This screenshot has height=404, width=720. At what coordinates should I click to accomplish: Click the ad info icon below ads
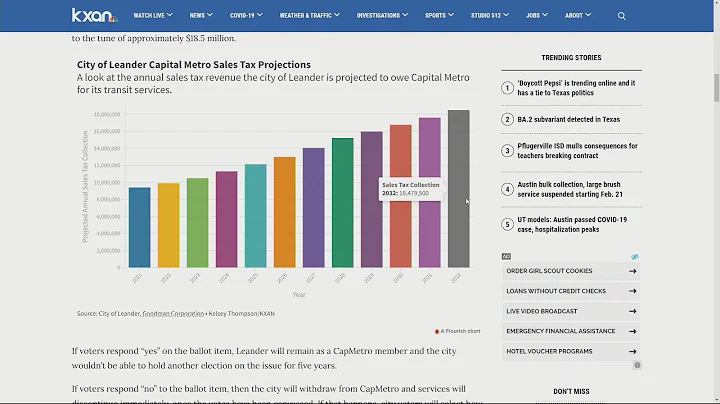point(637,365)
